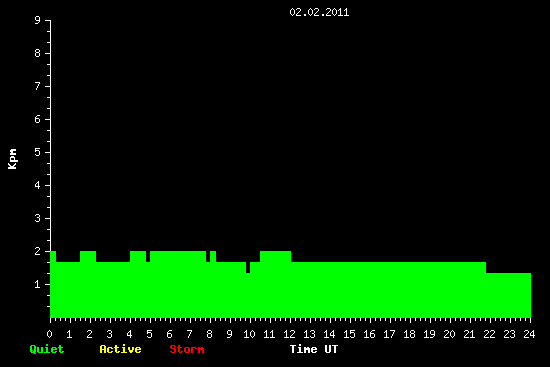The height and width of the screenshot is (367, 550).
Task: Select the yellow Active legend label
Action: tap(120, 349)
